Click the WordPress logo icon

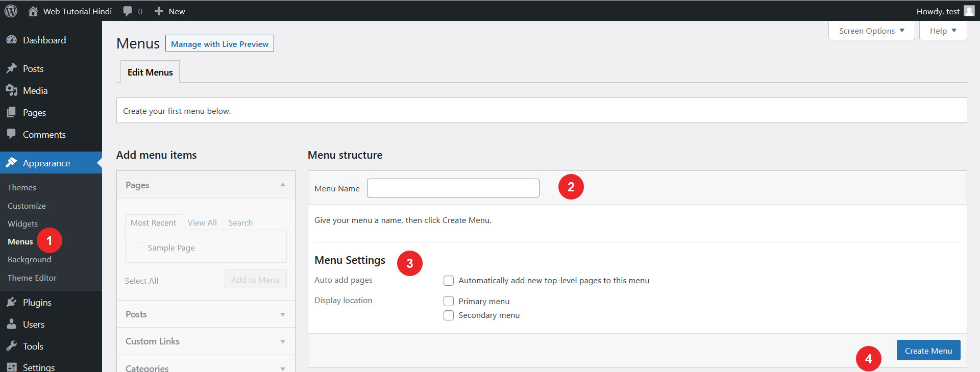tap(11, 11)
